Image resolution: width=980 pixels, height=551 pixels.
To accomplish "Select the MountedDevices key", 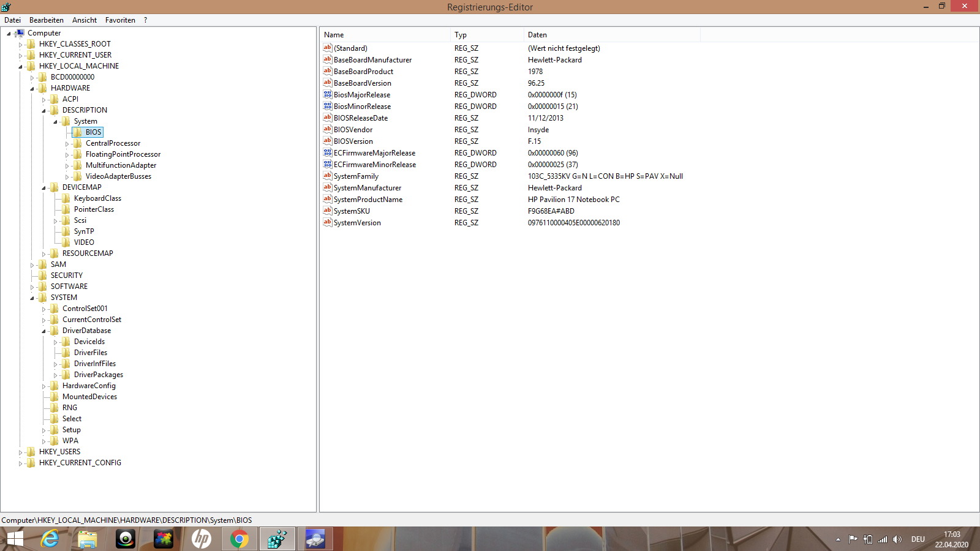I will (x=89, y=397).
